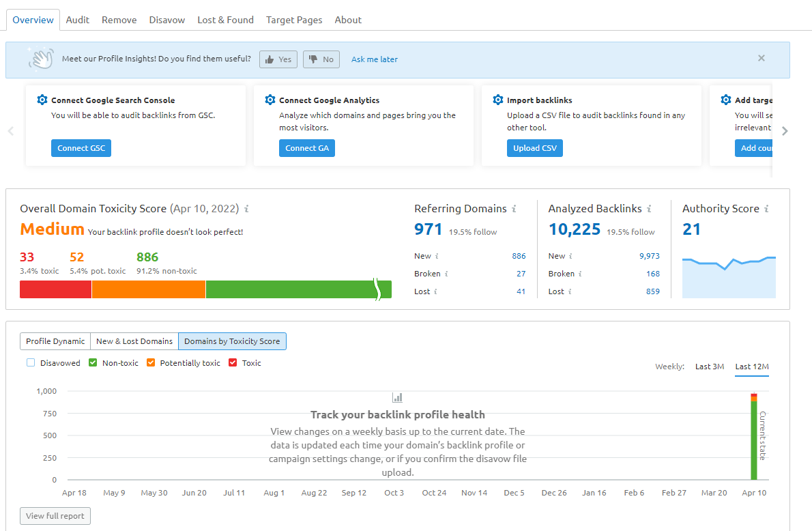Dismiss the Profile Insights banner
The width and height of the screenshot is (812, 531).
(x=762, y=58)
